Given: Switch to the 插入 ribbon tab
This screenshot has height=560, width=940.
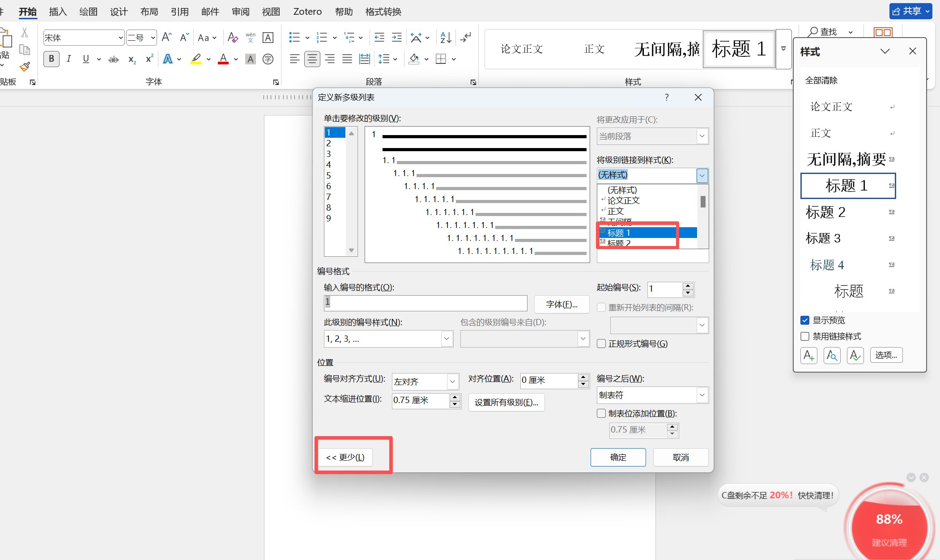Looking at the screenshot, I should 58,12.
